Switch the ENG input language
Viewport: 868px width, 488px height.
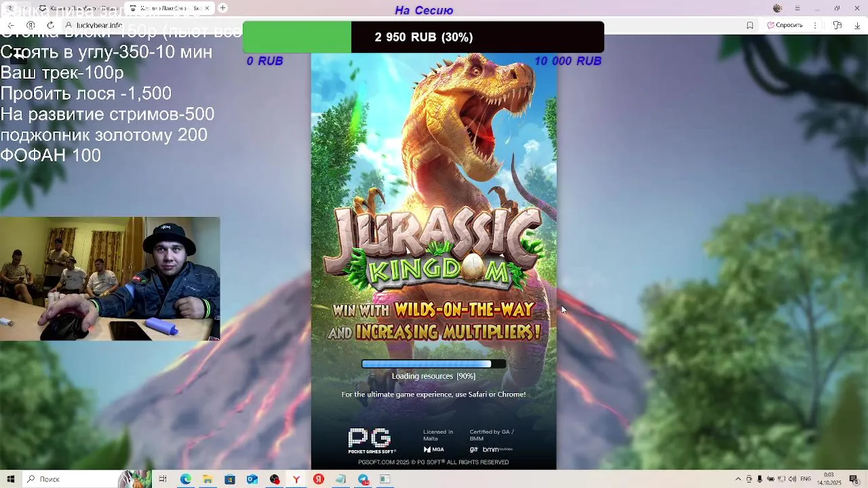click(806, 479)
